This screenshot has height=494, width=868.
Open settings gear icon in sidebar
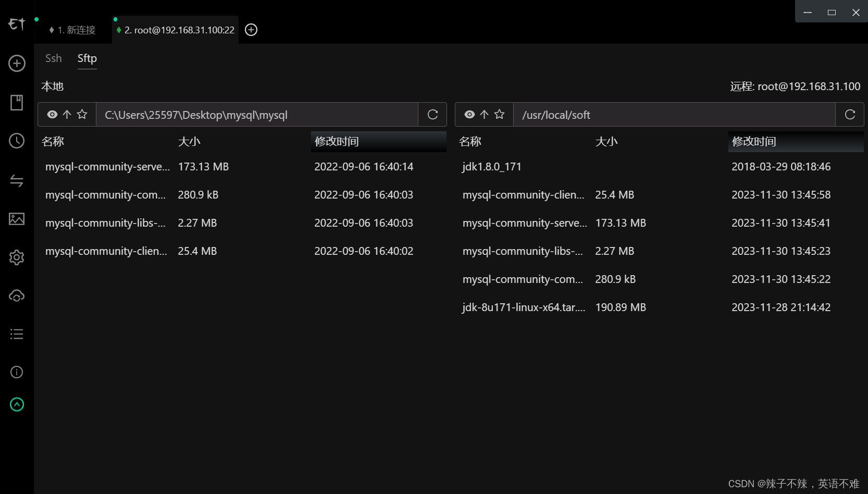[17, 257]
